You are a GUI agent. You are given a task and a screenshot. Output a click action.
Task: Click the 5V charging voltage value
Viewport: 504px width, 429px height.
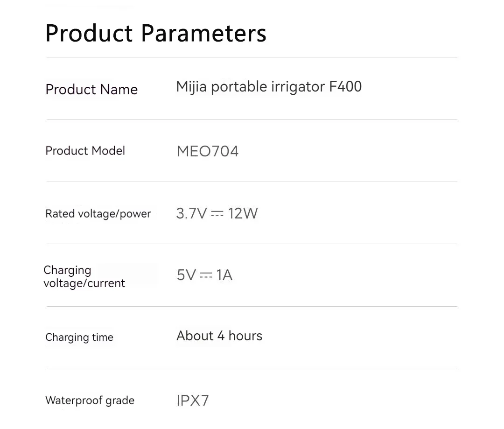click(x=186, y=275)
